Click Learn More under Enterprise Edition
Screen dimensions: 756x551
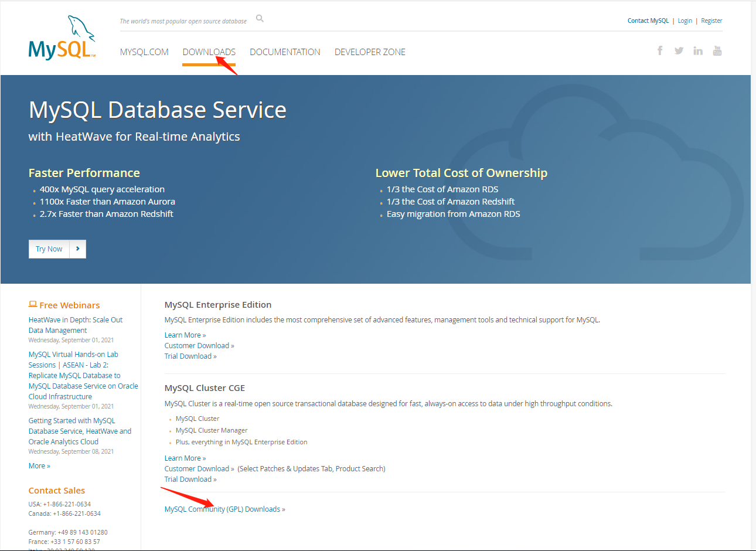point(185,335)
